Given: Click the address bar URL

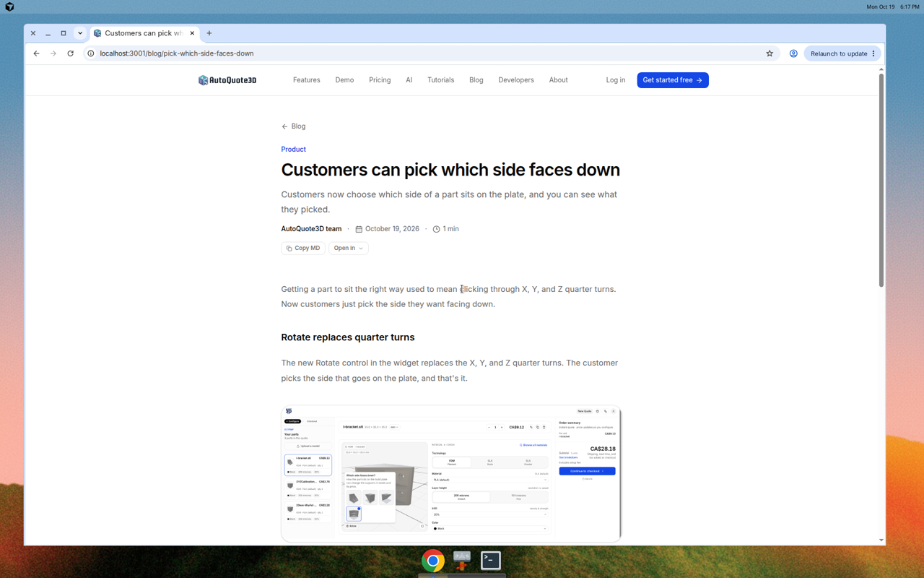Looking at the screenshot, I should click(177, 53).
